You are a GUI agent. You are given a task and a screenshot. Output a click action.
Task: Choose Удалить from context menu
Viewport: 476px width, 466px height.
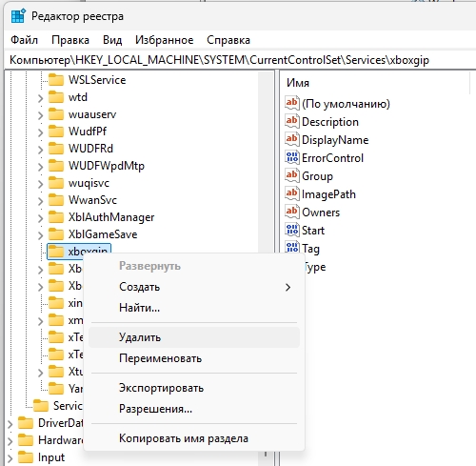[x=194, y=337]
